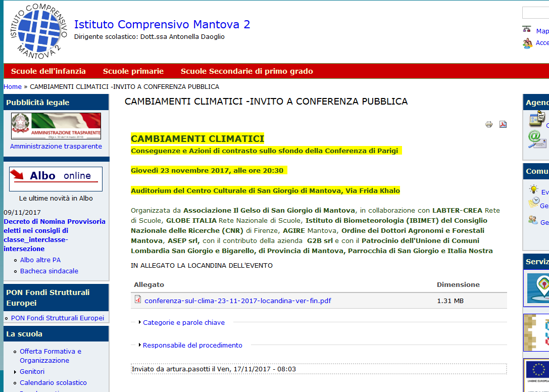Open Offerta Formativa e Organizzazione link
Image resolution: width=549 pixels, height=392 pixels.
(x=51, y=356)
